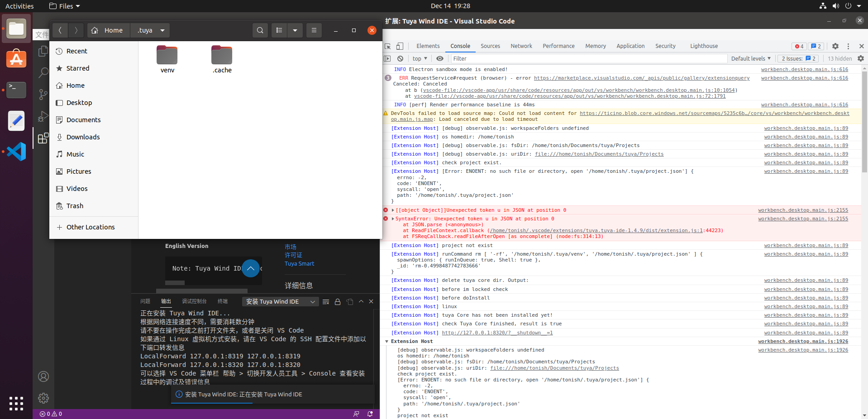Open the .cache folder
Screen dimensions: 868x419
(222, 59)
